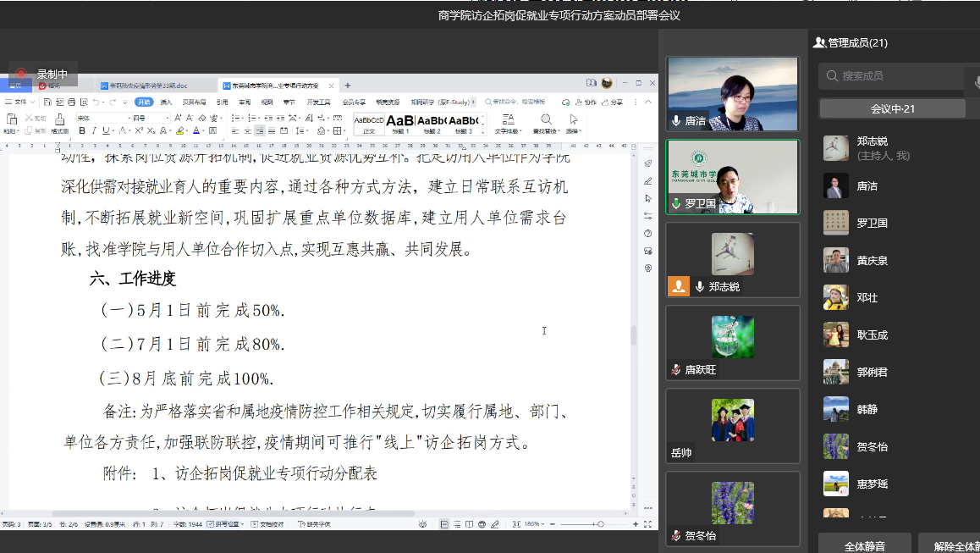Image resolution: width=980 pixels, height=553 pixels.
Task: Expand the styles gallery
Action: point(483,131)
